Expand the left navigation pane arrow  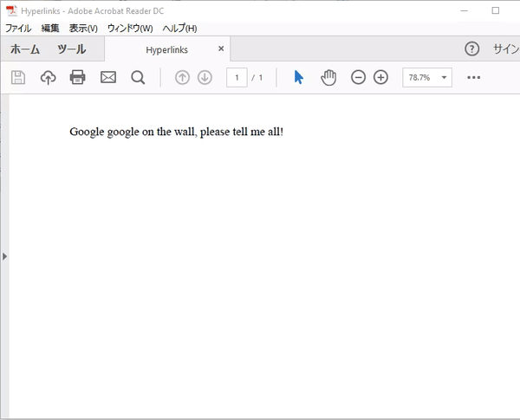(4, 256)
